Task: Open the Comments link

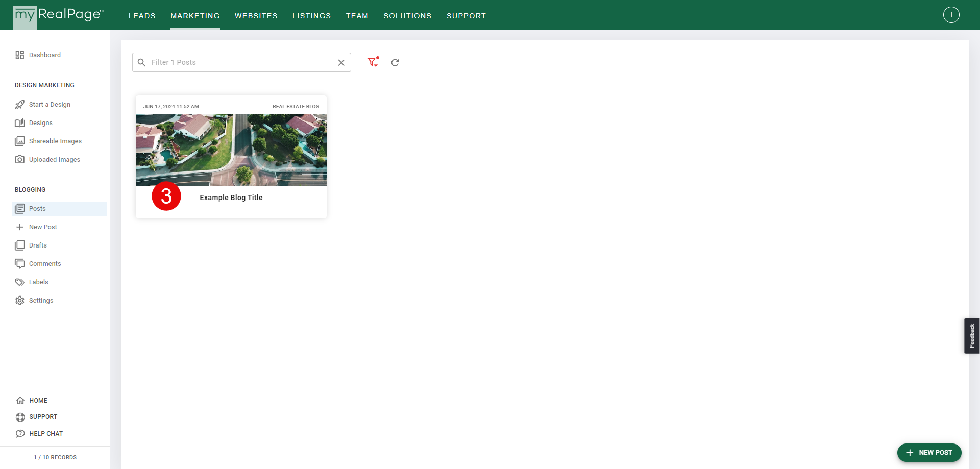Action: [45, 264]
